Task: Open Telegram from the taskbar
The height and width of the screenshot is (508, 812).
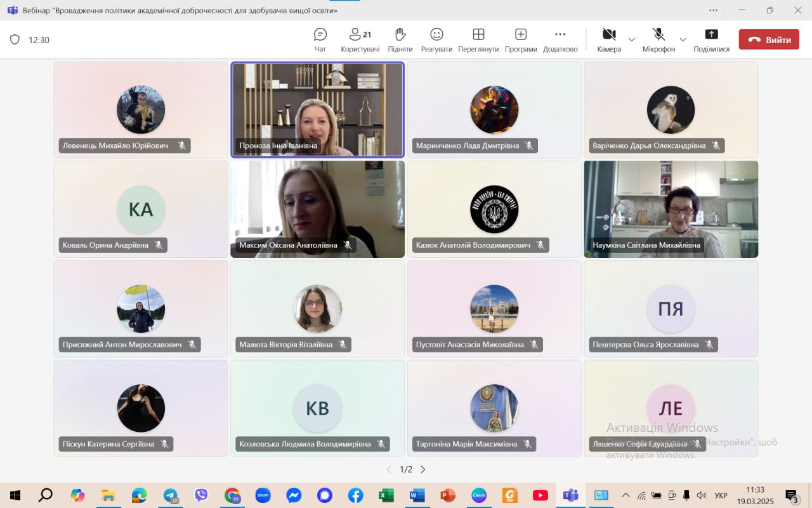Action: (x=171, y=495)
